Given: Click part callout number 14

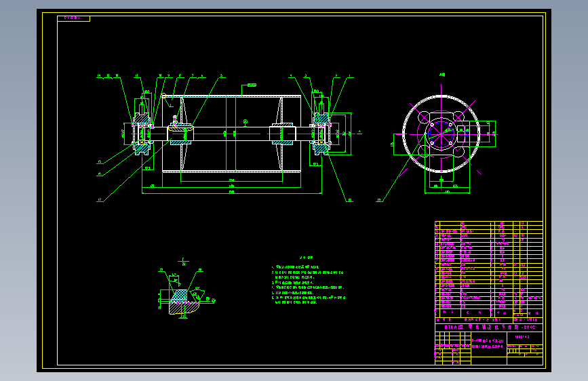Looking at the screenshot, I should point(99,76).
